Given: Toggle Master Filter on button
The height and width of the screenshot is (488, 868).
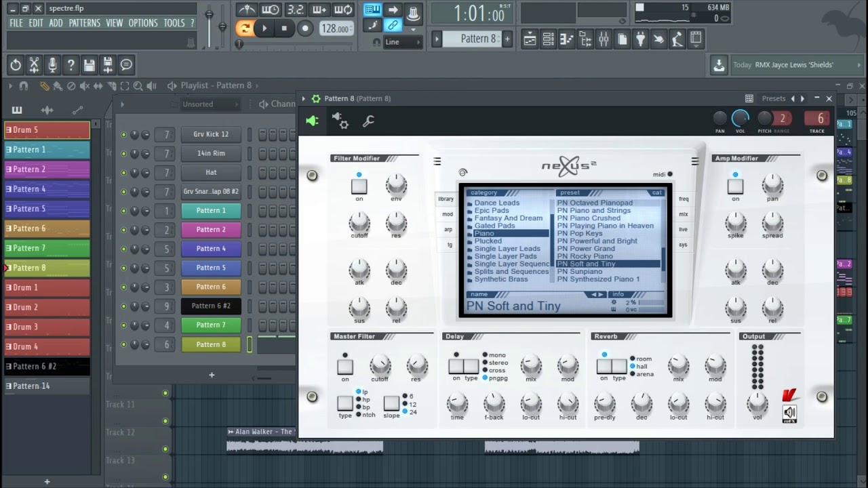Looking at the screenshot, I should click(x=345, y=367).
